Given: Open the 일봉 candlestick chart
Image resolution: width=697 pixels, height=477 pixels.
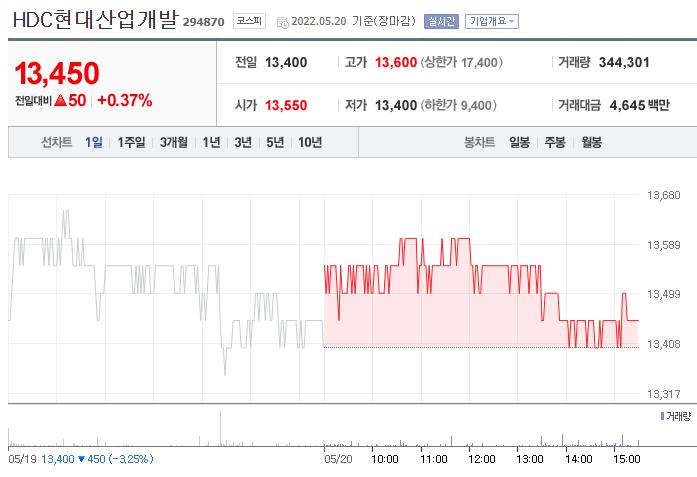Looking at the screenshot, I should 520,142.
